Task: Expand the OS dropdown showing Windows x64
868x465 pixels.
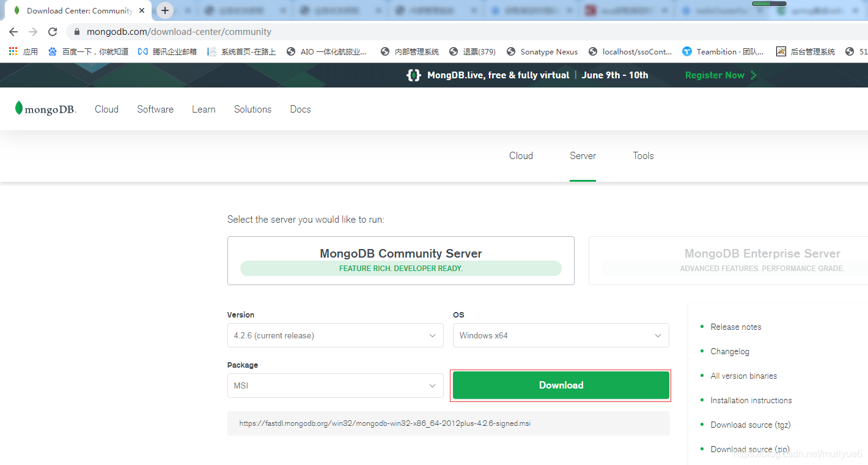Action: click(x=561, y=335)
